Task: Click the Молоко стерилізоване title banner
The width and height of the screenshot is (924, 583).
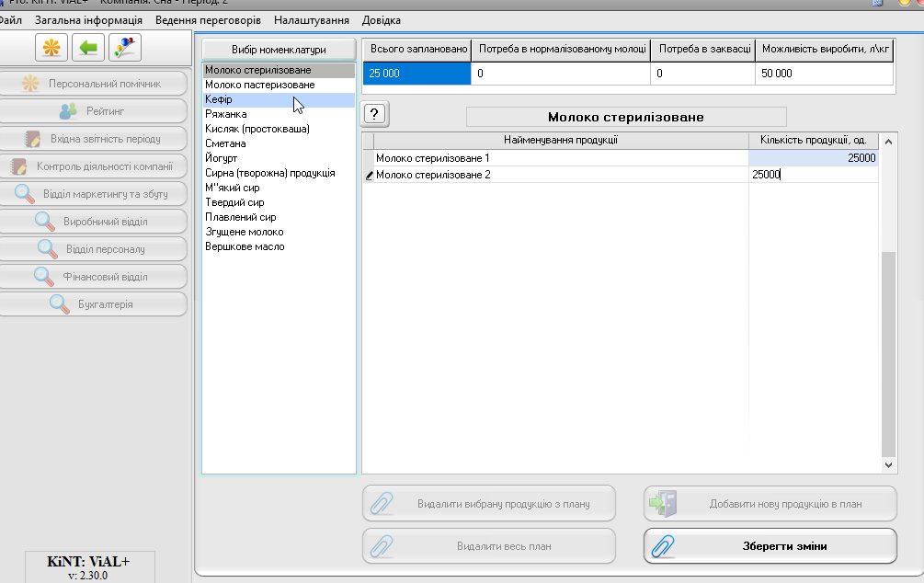Action: pos(626,117)
